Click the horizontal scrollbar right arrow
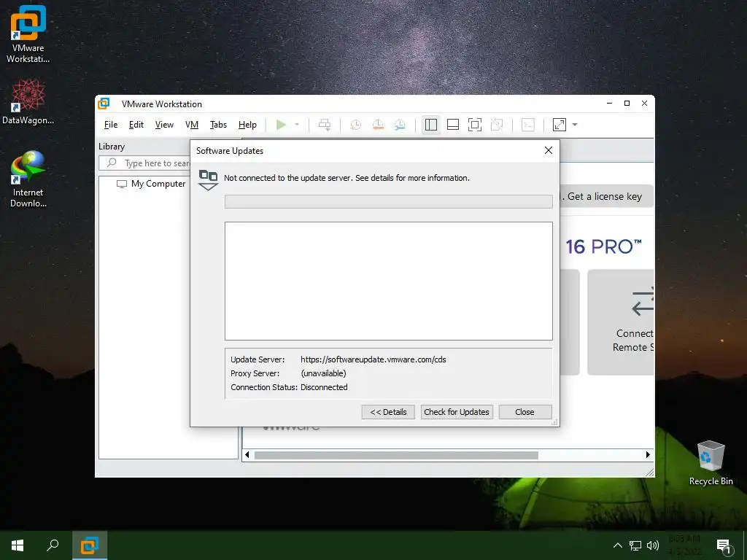 click(x=648, y=455)
